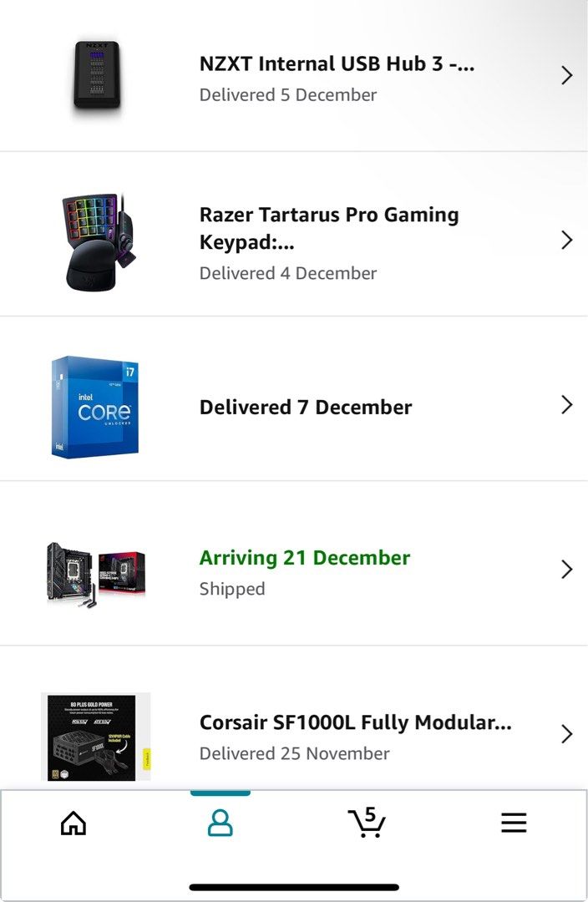Tap the account profile icon
This screenshot has width=588, height=902.
220,823
